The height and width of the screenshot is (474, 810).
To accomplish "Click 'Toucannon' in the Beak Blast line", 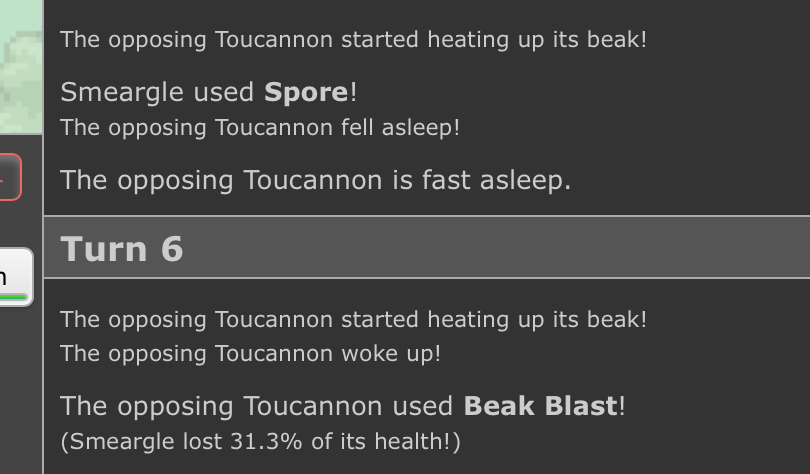I will [x=313, y=406].
